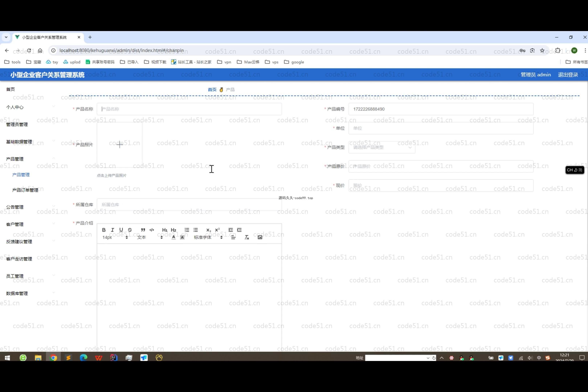Click the 现价 input field
This screenshot has height=392, width=588.
(441, 185)
